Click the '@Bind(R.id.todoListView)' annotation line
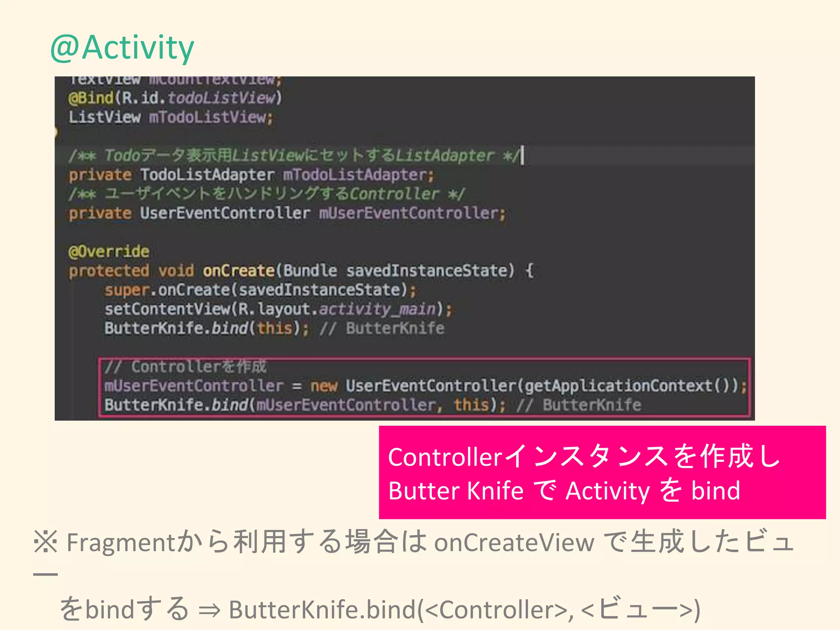840x630 pixels. 175,98
